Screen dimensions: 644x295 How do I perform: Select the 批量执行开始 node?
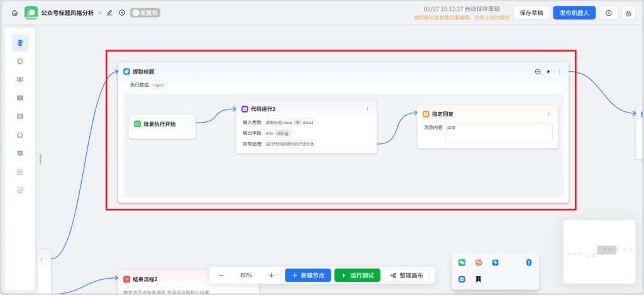pos(162,126)
